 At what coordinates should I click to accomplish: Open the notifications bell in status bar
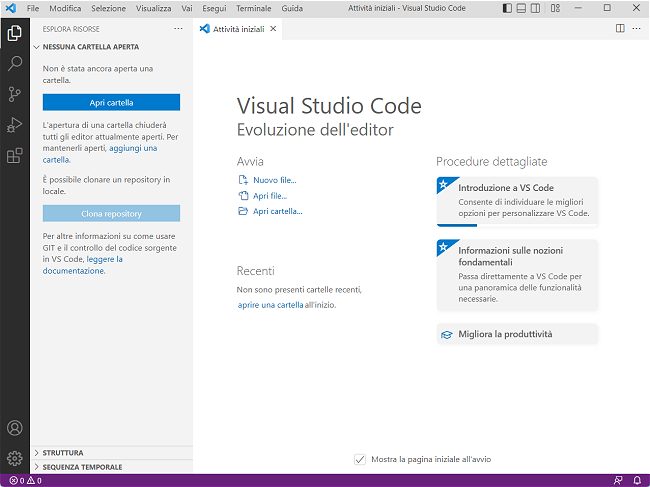637,481
